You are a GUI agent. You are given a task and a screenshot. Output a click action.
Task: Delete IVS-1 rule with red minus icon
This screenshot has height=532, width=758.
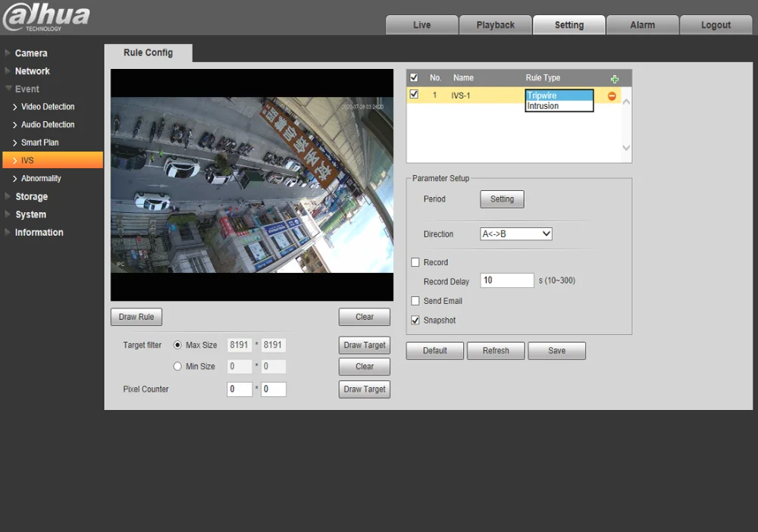(612, 96)
